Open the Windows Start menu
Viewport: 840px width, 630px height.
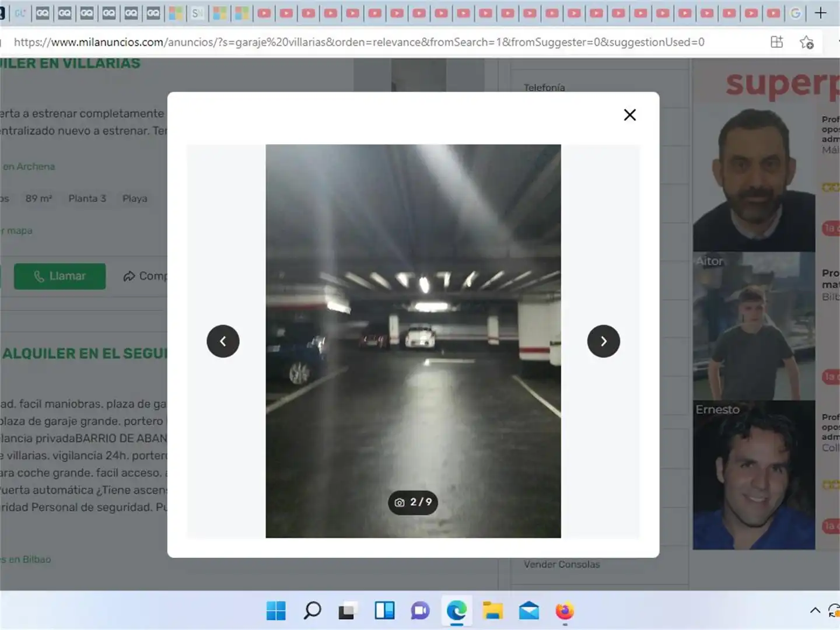[x=276, y=611]
